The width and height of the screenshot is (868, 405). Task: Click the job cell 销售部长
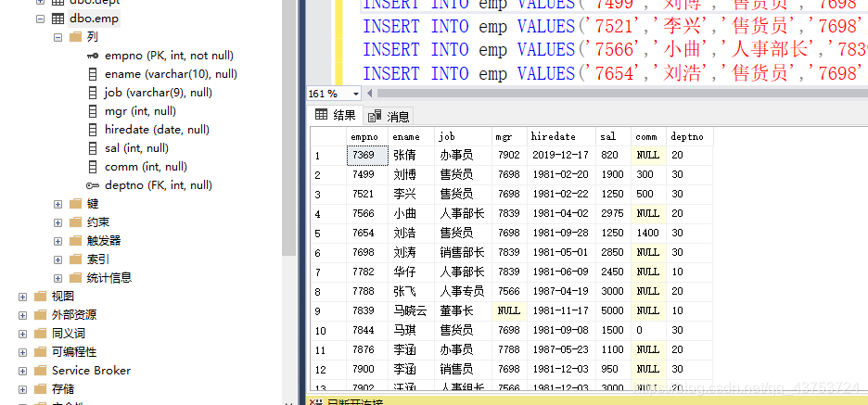[x=464, y=252]
